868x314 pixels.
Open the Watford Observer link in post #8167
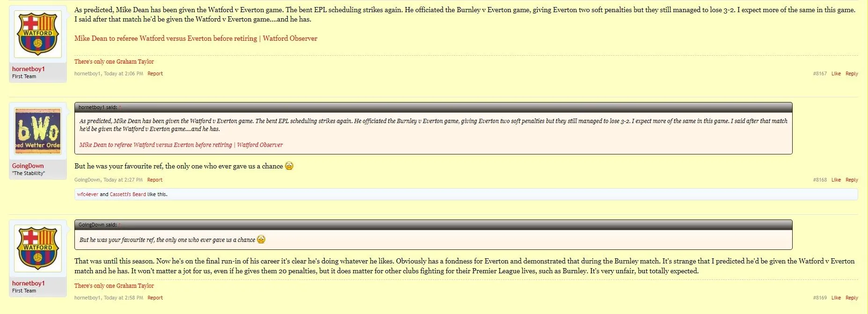pos(196,38)
